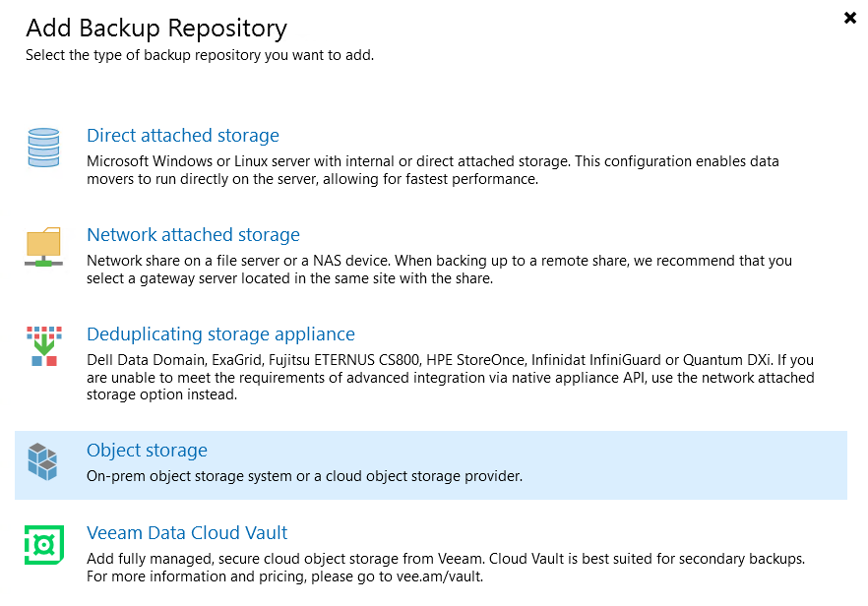Click the green arrow icon beside Deduplicating storage appliance
868x606 pixels.
[43, 346]
